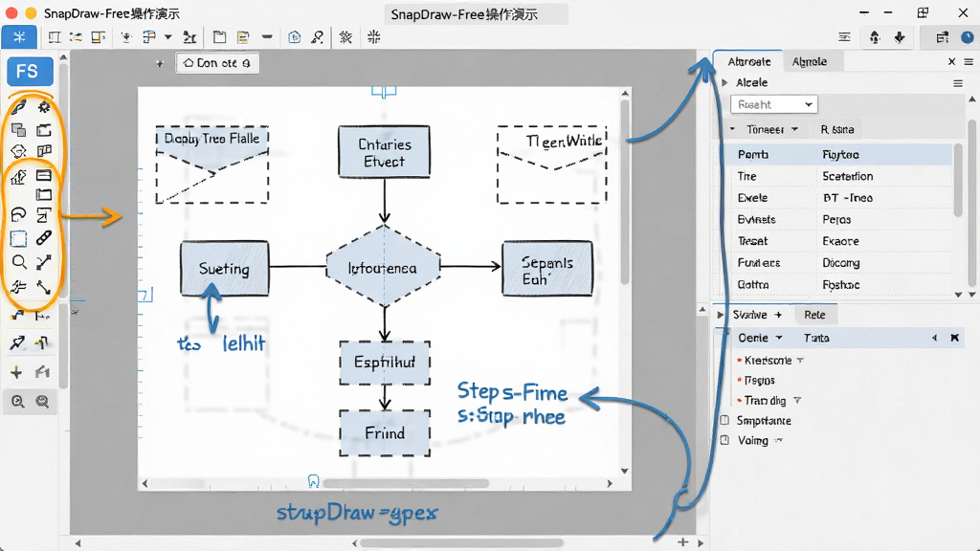Click the Tarta header label

coord(816,338)
